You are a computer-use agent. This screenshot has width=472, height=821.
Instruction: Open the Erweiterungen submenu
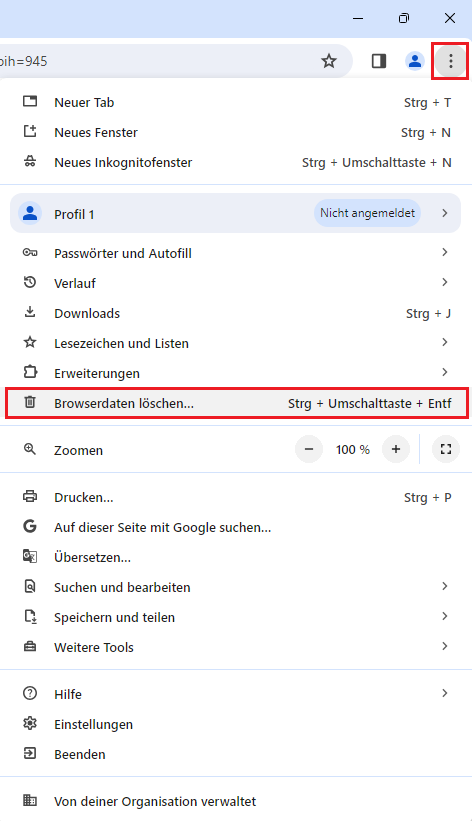pos(236,373)
